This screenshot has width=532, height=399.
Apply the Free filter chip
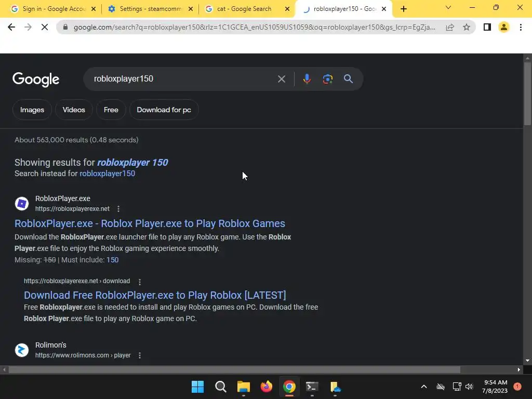(111, 110)
